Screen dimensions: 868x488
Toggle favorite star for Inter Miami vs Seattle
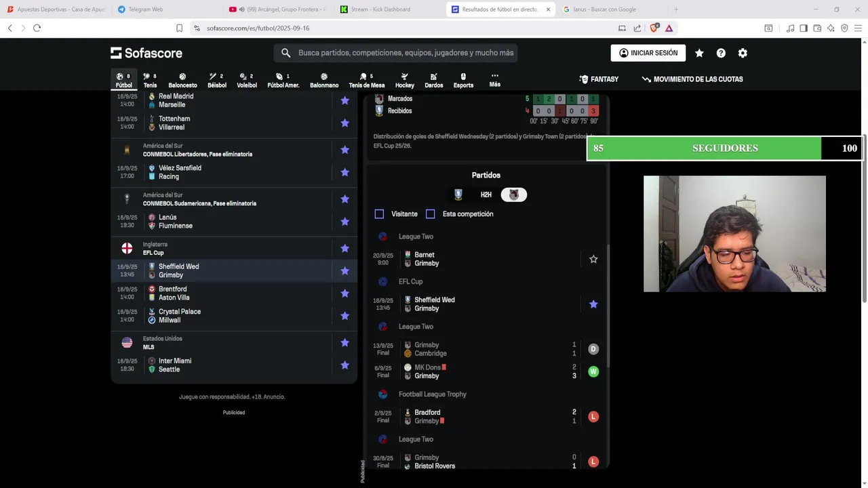coord(344,365)
